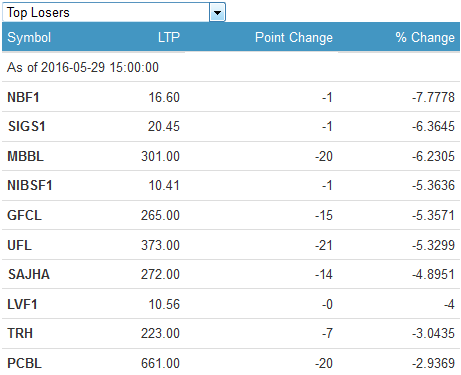This screenshot has height=375, width=461.
Task: Open the Top Losers dropdown arrow
Action: tap(217, 13)
